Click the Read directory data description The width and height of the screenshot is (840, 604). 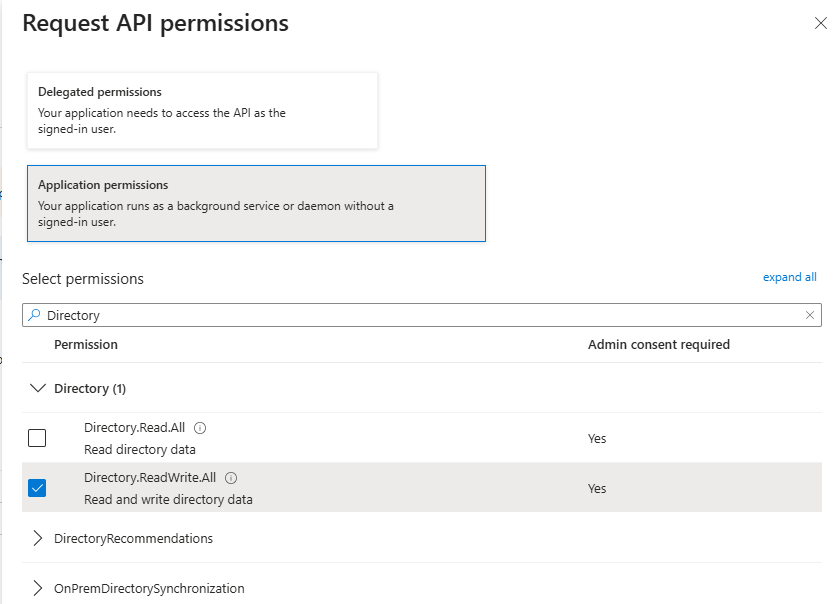coord(140,449)
